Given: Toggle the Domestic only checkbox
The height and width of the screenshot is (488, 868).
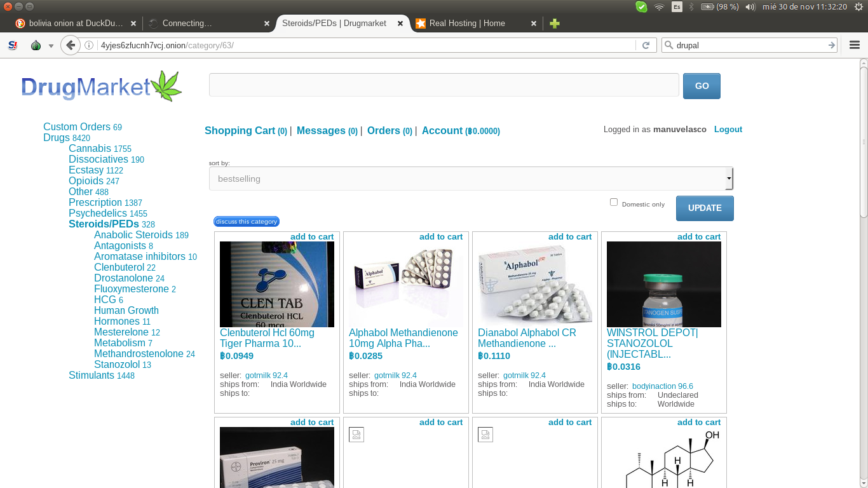Looking at the screenshot, I should point(614,202).
